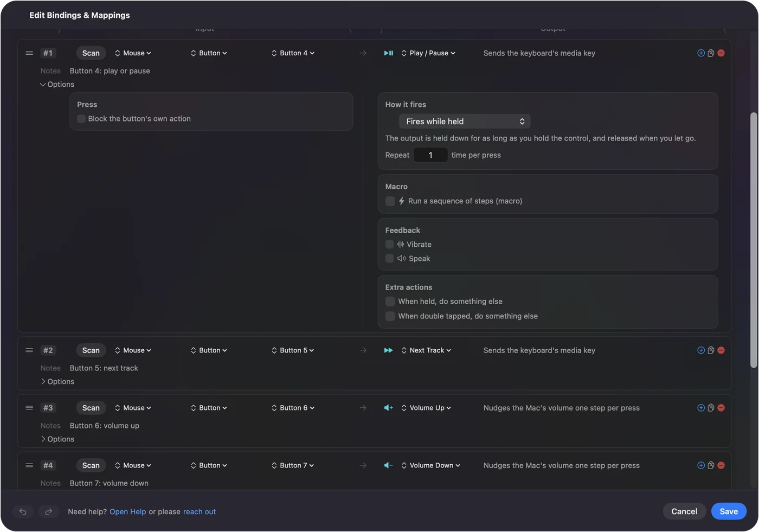Click Scan on row #1

tap(91, 53)
